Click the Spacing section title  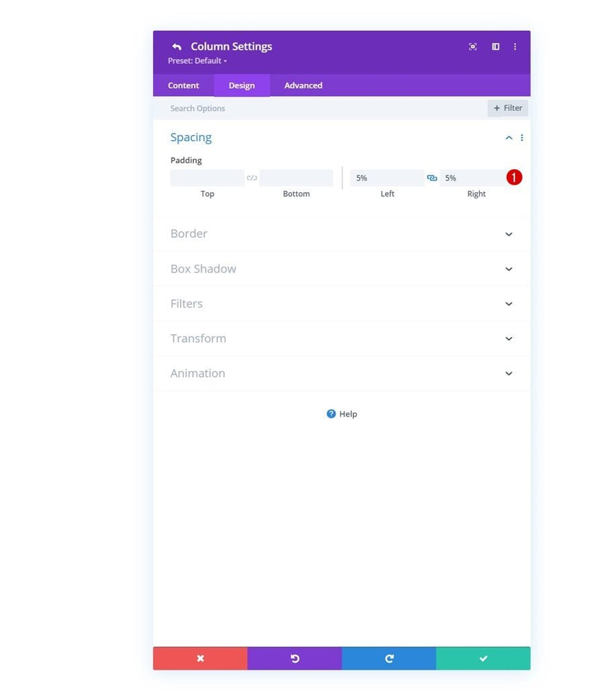pos(191,138)
